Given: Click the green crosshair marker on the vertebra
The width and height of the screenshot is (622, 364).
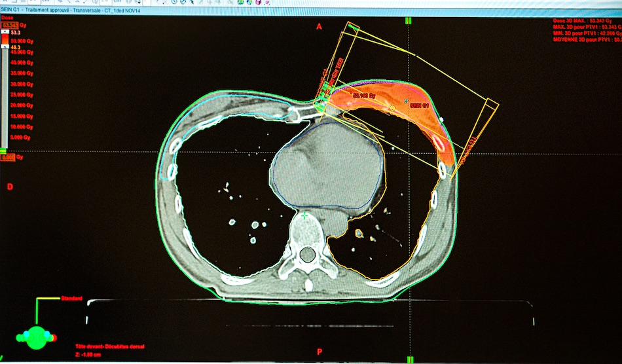Looking at the screenshot, I should [304, 215].
